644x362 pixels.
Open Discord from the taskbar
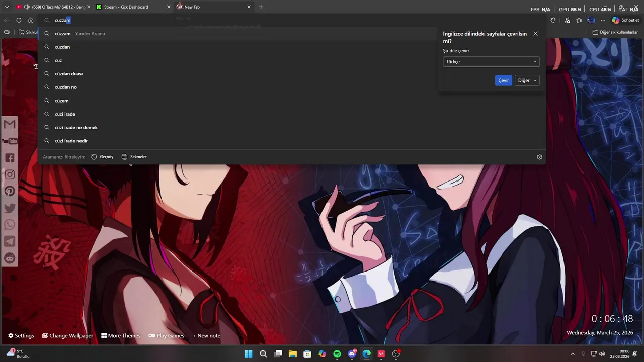pos(352,354)
